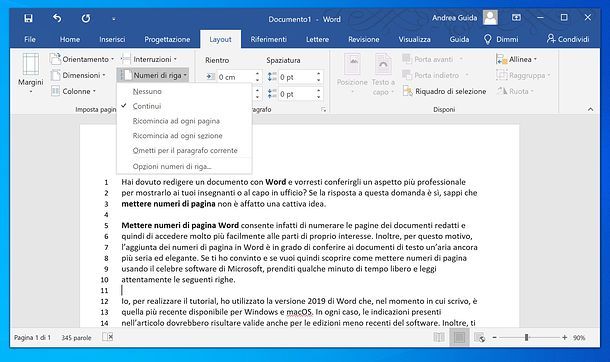Open Riquadro di selezione pane
The width and height of the screenshot is (610, 362).
coord(444,91)
